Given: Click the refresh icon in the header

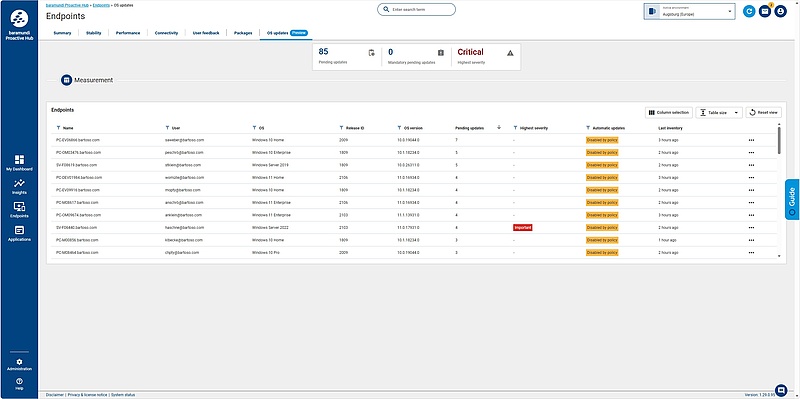Looking at the screenshot, I should (749, 11).
